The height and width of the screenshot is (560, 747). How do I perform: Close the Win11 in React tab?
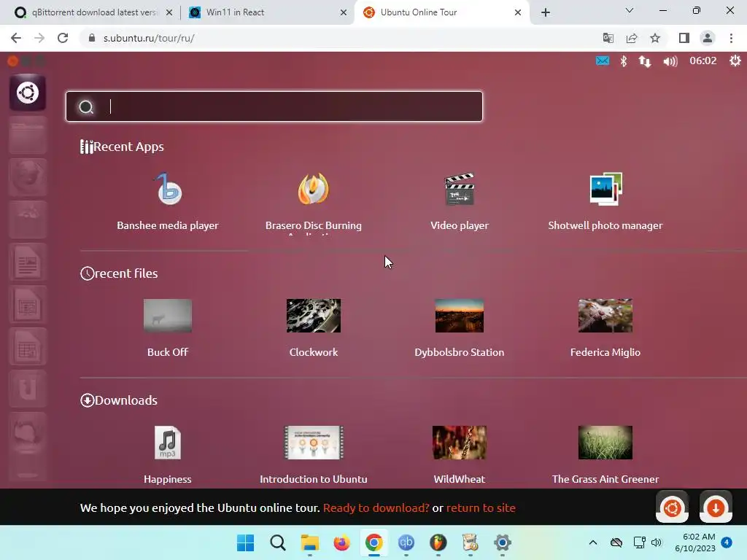[x=343, y=12]
